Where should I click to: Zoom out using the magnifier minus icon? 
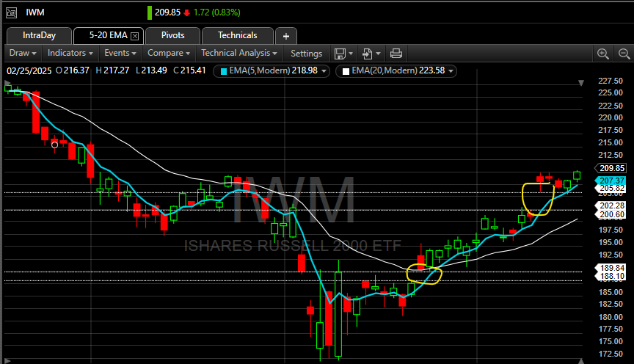tap(622, 53)
